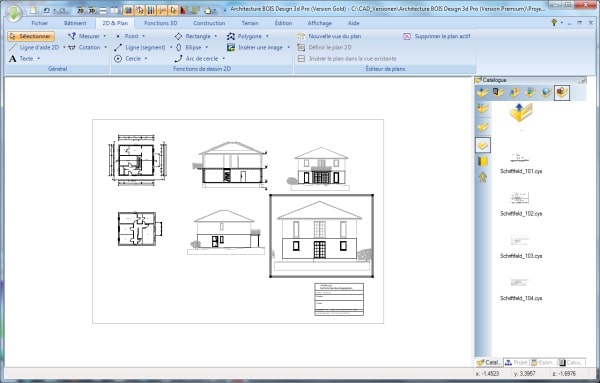The height and width of the screenshot is (383, 600).
Task: Open the Ligne (segment) dropdown arrow
Action: (x=171, y=47)
